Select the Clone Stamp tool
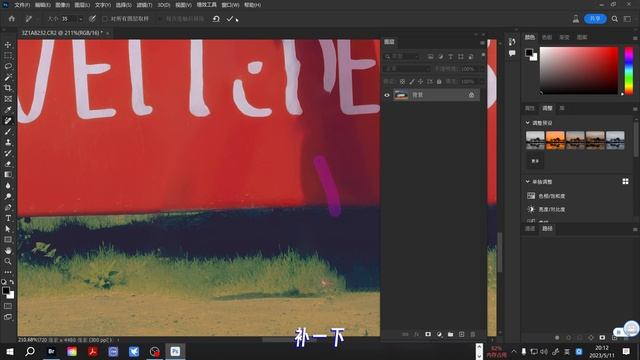The height and width of the screenshot is (360, 640). tap(8, 142)
